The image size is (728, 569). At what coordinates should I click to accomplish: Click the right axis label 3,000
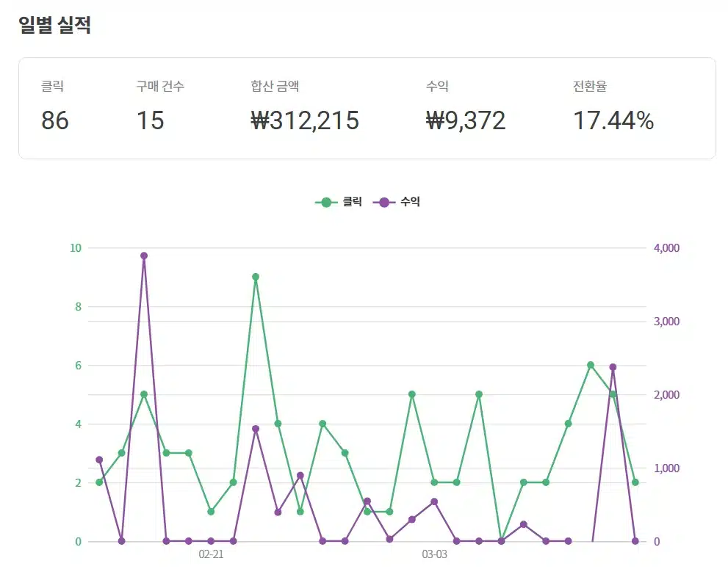click(667, 321)
